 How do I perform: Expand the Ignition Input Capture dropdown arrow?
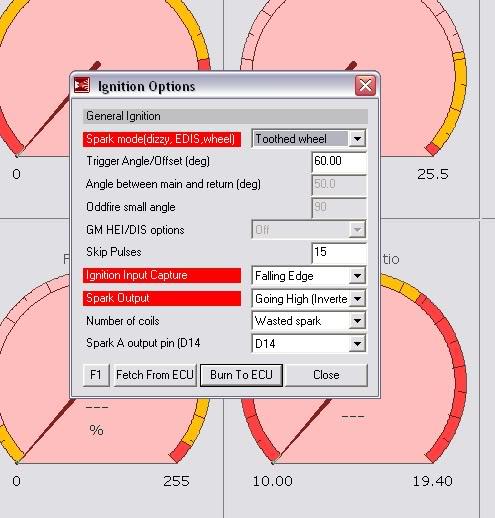coord(357,276)
